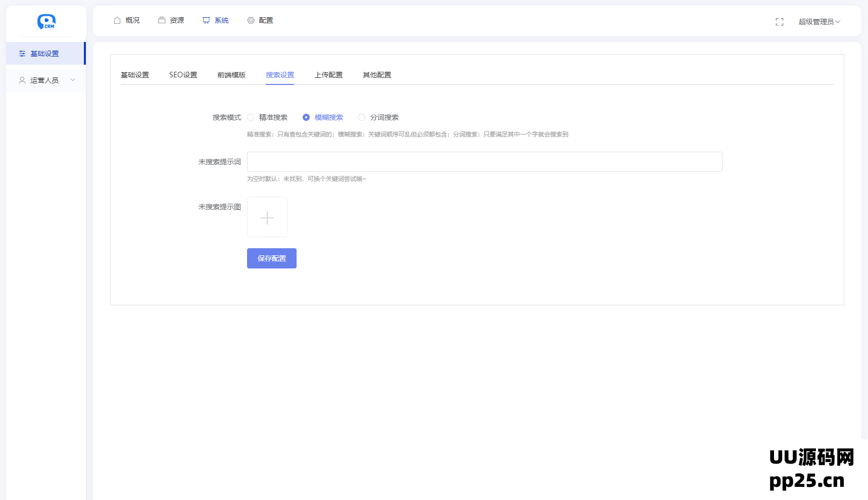Switch to the 上传配置 tab
This screenshot has width=868, height=500.
pyautogui.click(x=328, y=74)
